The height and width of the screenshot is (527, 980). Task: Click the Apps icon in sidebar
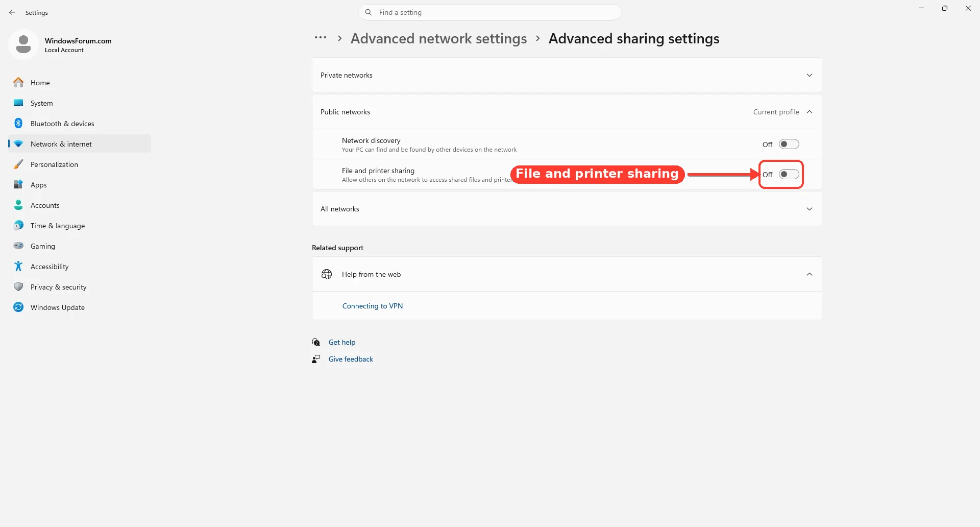[x=18, y=184]
